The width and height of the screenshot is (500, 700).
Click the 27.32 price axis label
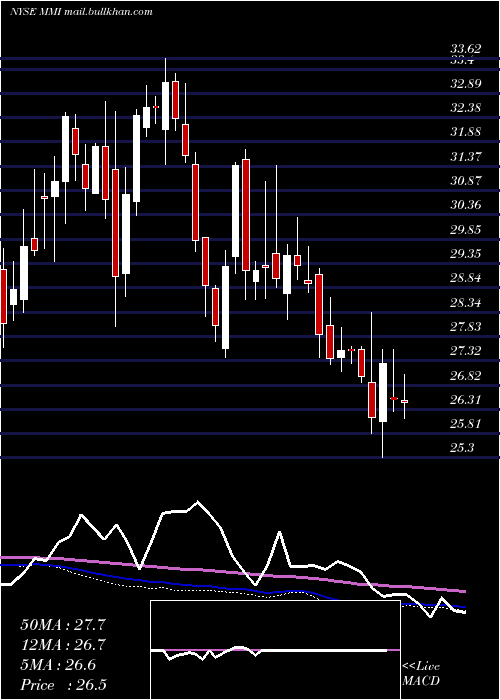pyautogui.click(x=467, y=350)
